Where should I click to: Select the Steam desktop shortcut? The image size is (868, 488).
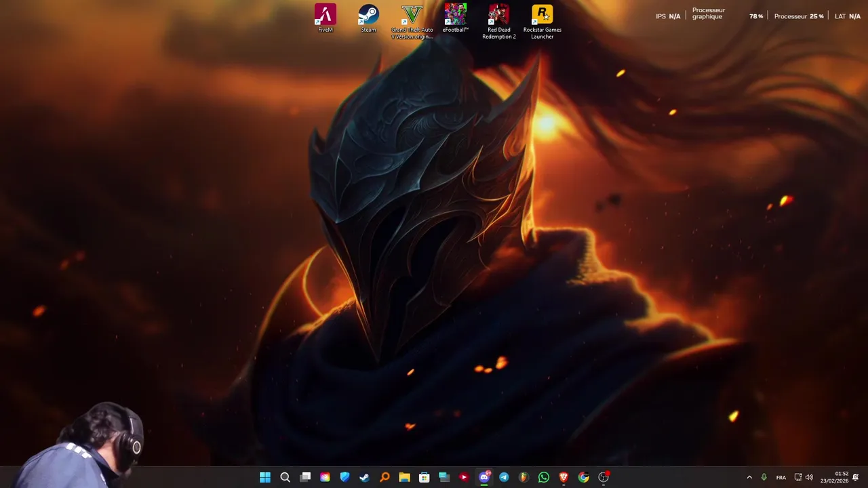point(368,18)
